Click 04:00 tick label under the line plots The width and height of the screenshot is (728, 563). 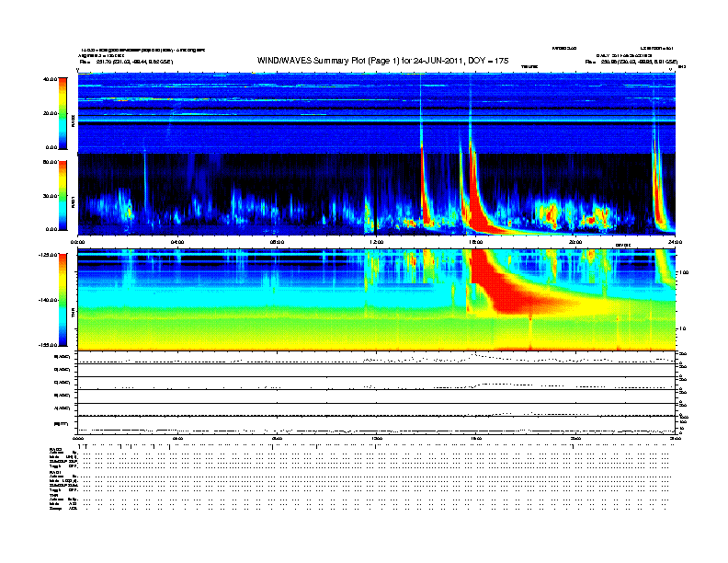(177, 438)
